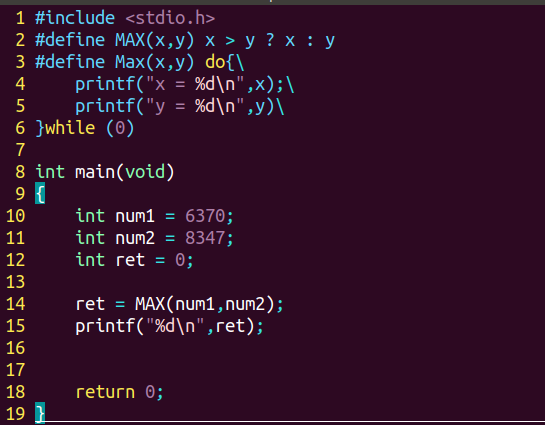Click 'ret' declaration on line 12
545x425 pixels.
click(x=130, y=260)
